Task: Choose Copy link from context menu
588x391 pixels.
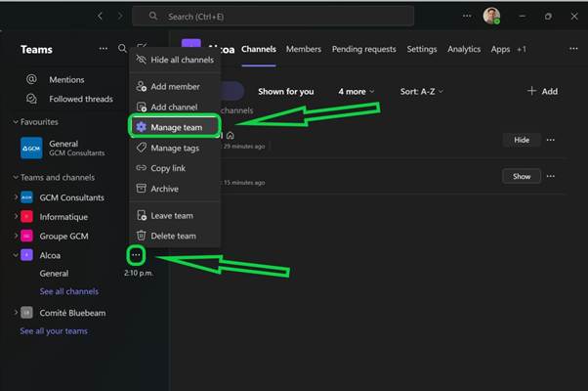Action: (x=175, y=168)
